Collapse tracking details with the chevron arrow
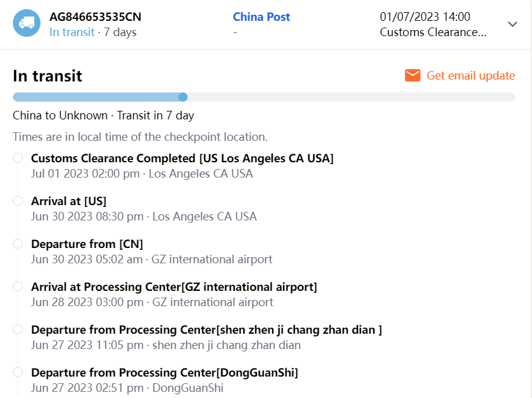This screenshot has width=532, height=398. click(x=513, y=24)
